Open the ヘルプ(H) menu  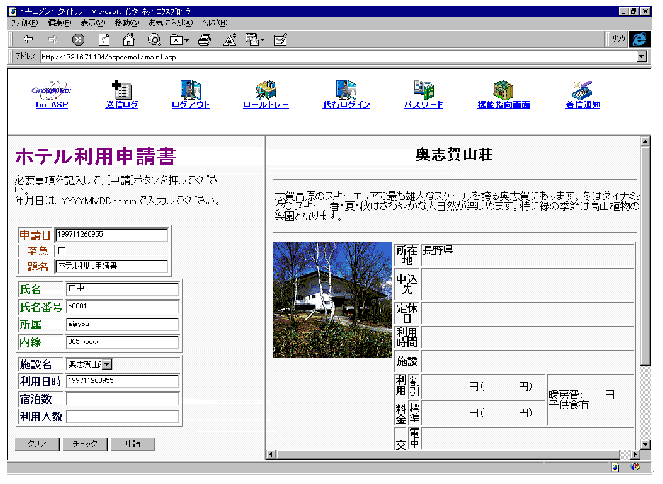point(214,23)
